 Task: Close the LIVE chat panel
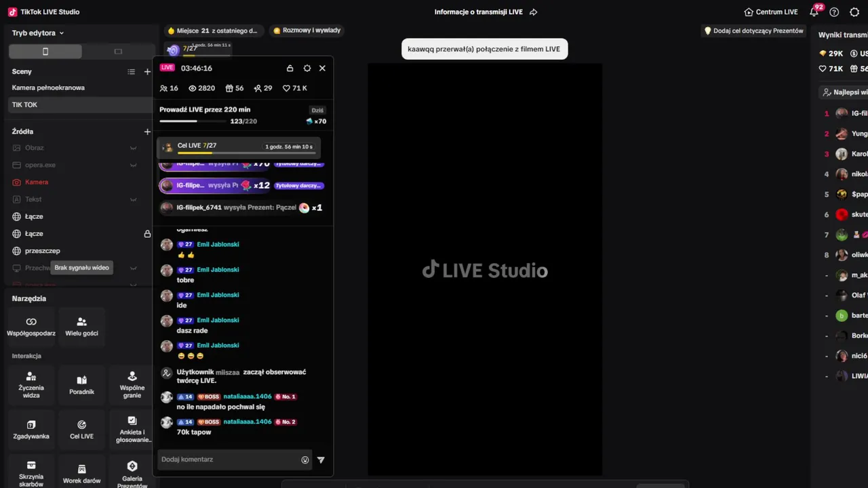pyautogui.click(x=322, y=68)
